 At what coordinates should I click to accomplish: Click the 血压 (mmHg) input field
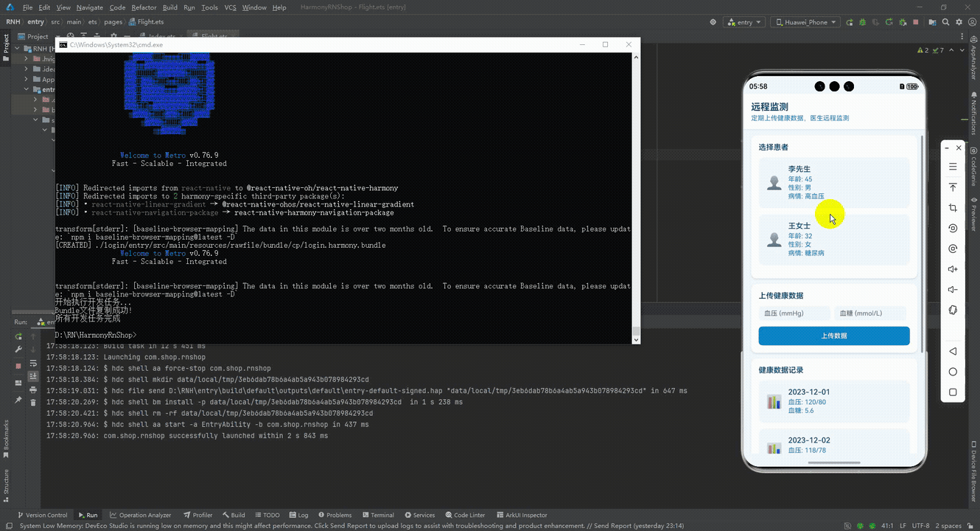[794, 313]
